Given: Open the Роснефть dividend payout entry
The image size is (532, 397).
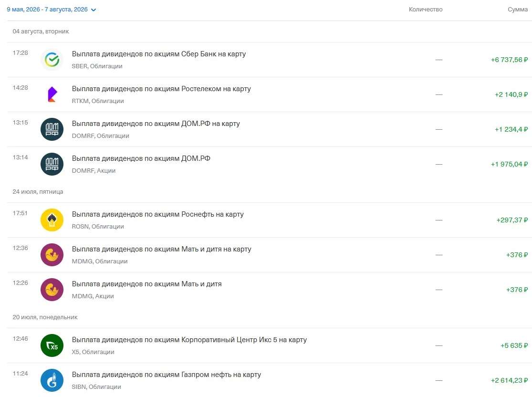Looking at the screenshot, I should pos(270,220).
